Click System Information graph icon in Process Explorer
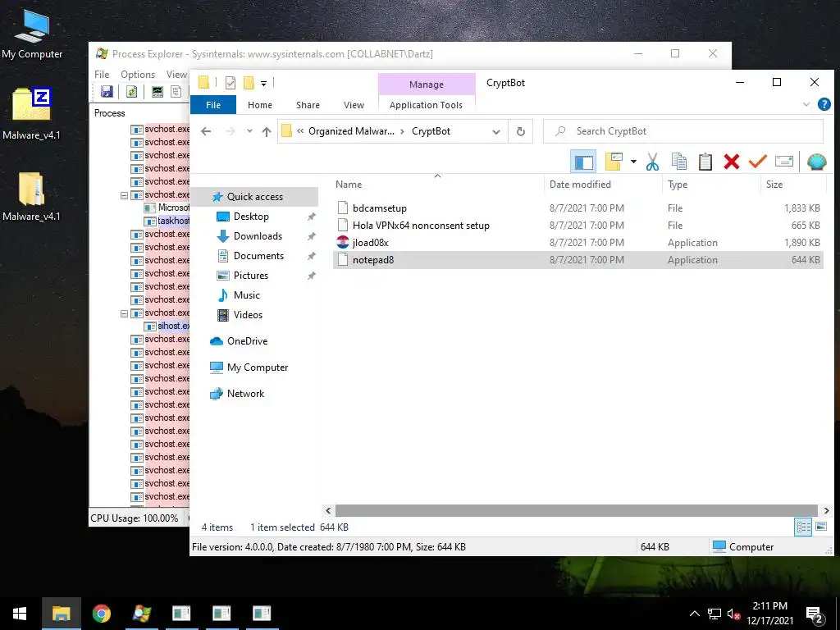This screenshot has width=840, height=630. click(x=157, y=92)
